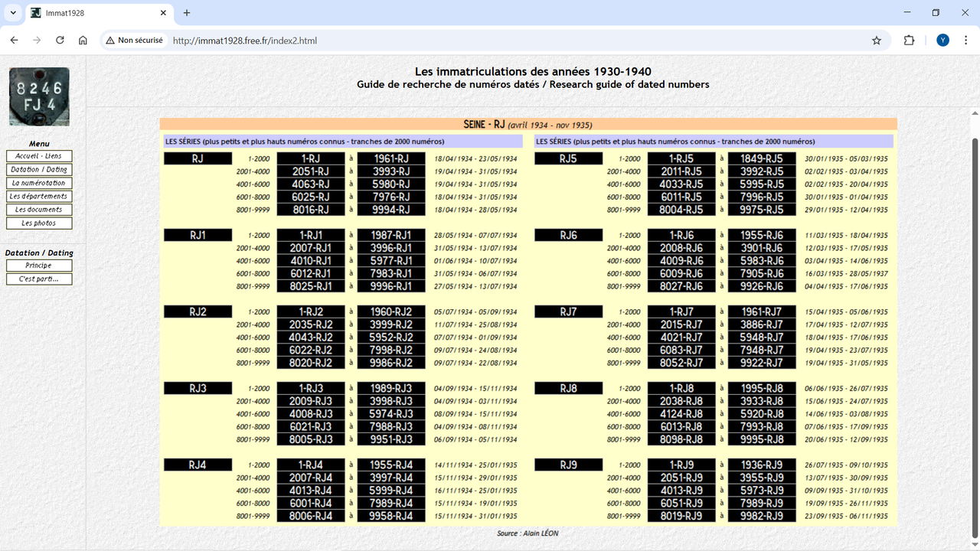
Task: Click plate number 3886-RJ7
Action: click(x=762, y=324)
